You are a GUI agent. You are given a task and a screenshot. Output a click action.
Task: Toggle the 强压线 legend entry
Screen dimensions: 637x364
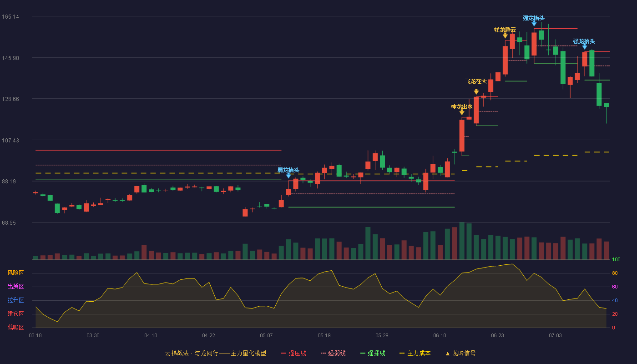tap(293, 353)
